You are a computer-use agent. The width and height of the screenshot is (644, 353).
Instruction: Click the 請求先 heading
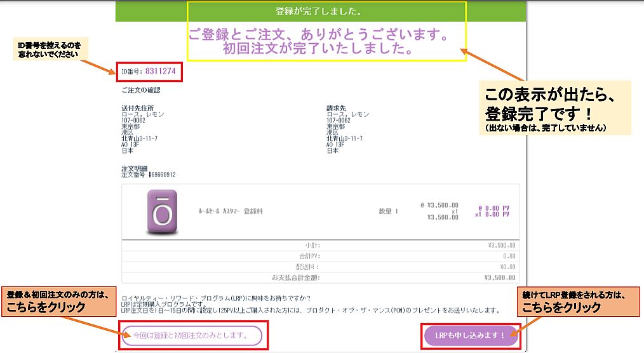(336, 108)
